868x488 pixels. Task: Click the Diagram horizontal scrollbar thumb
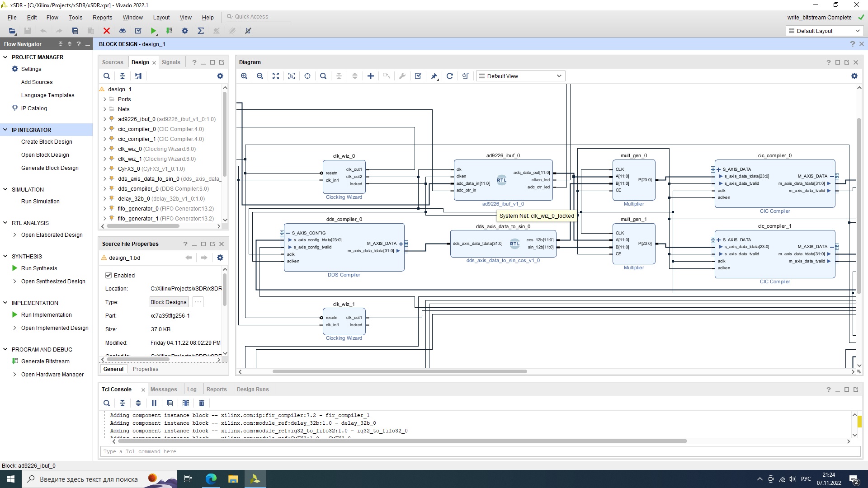(400, 371)
